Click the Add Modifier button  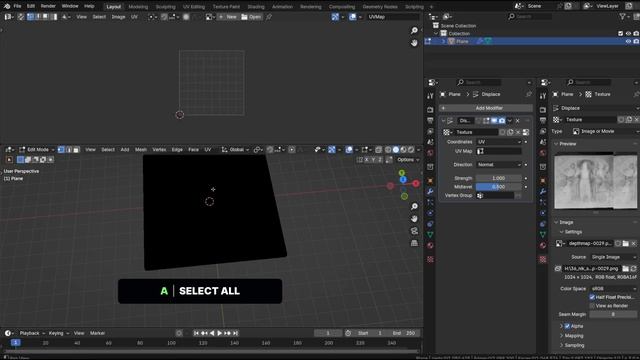pos(486,108)
